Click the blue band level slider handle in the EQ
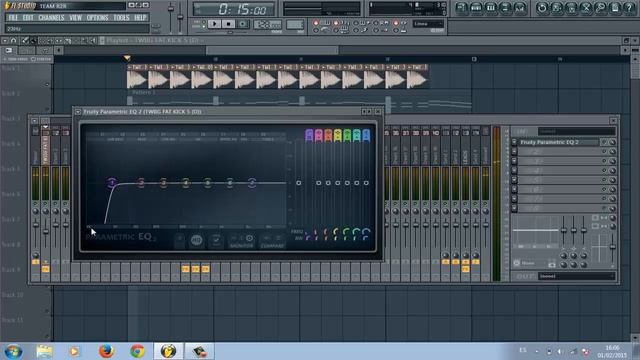The image size is (640, 360). (366, 183)
